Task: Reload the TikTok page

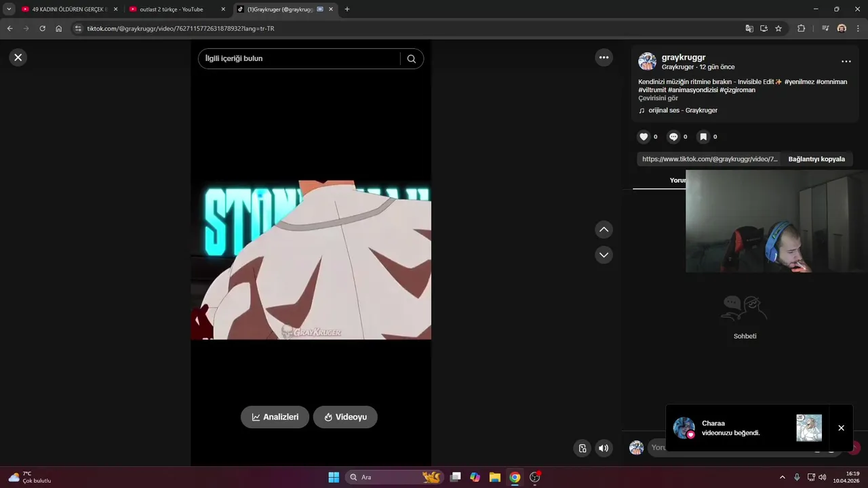Action: (42, 28)
